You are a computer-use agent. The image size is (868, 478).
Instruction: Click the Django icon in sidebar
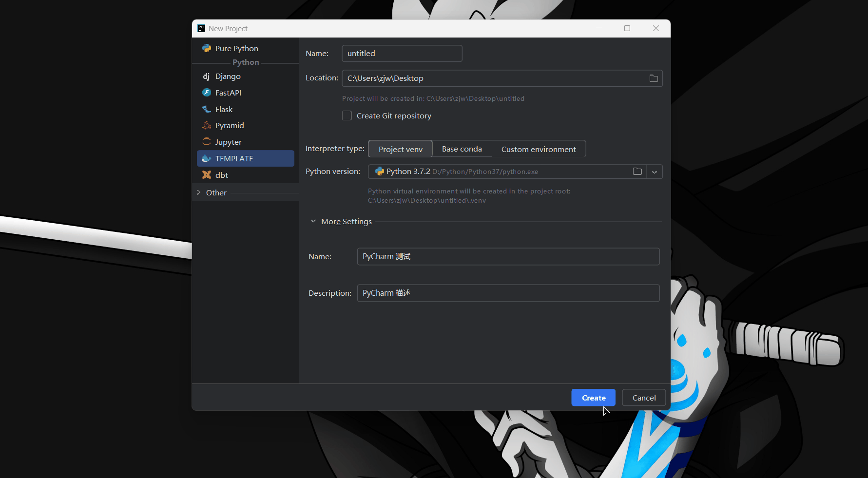pyautogui.click(x=207, y=76)
